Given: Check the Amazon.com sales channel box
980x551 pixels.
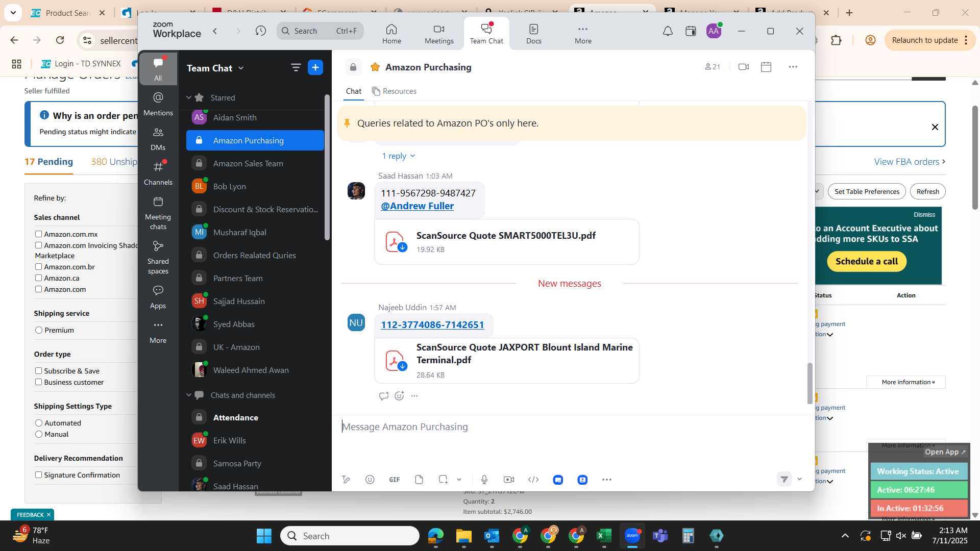Looking at the screenshot, I should coord(38,289).
